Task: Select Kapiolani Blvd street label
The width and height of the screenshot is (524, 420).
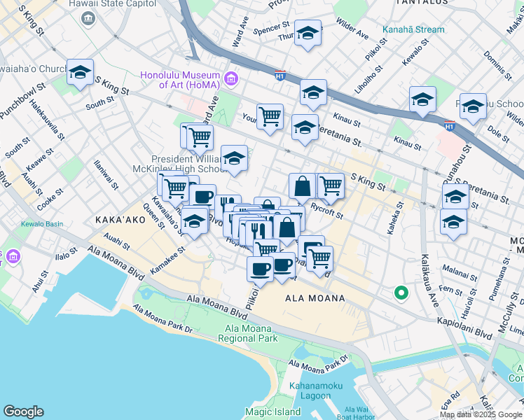Action: (465, 328)
